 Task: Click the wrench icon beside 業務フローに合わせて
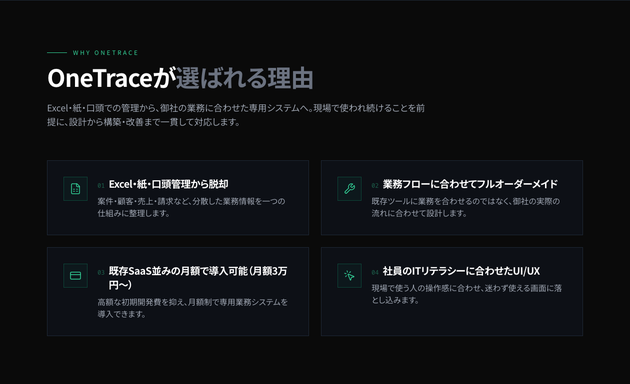click(350, 189)
